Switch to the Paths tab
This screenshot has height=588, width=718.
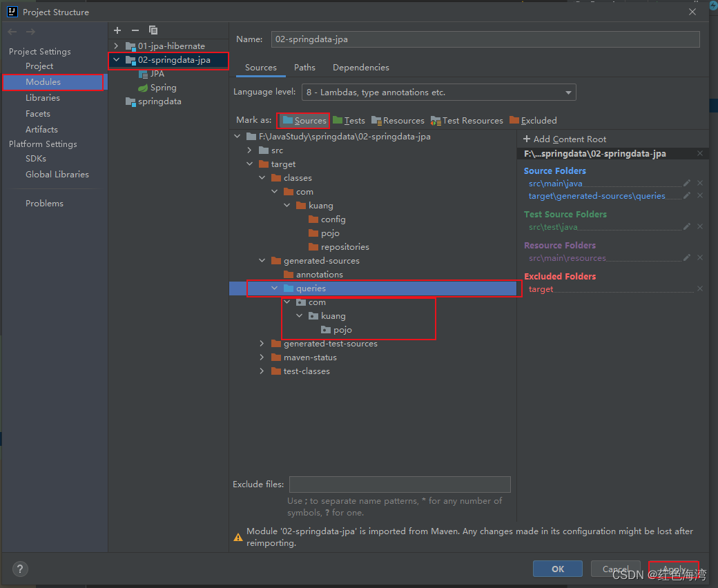(x=305, y=67)
